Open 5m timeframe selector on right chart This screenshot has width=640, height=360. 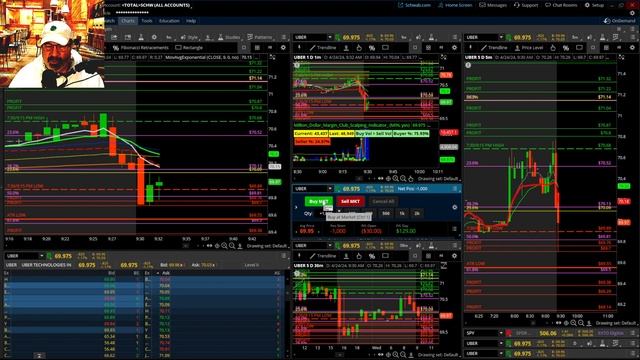click(575, 37)
